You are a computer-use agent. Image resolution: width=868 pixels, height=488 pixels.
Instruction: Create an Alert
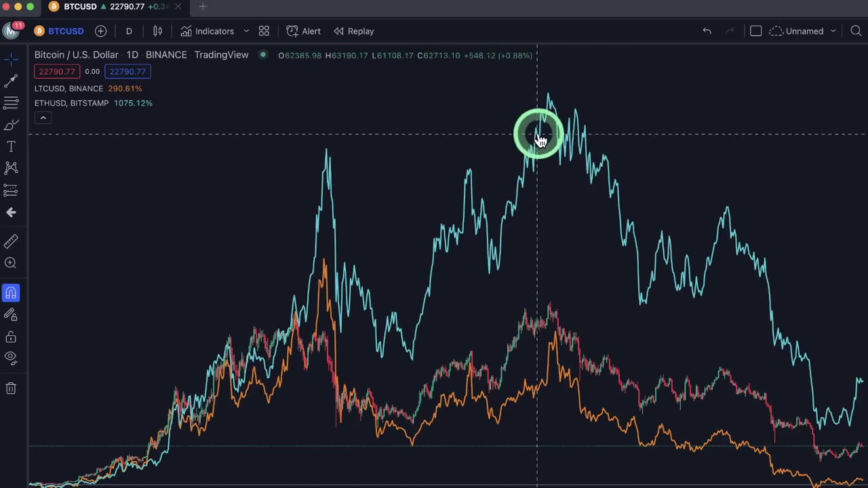point(304,31)
